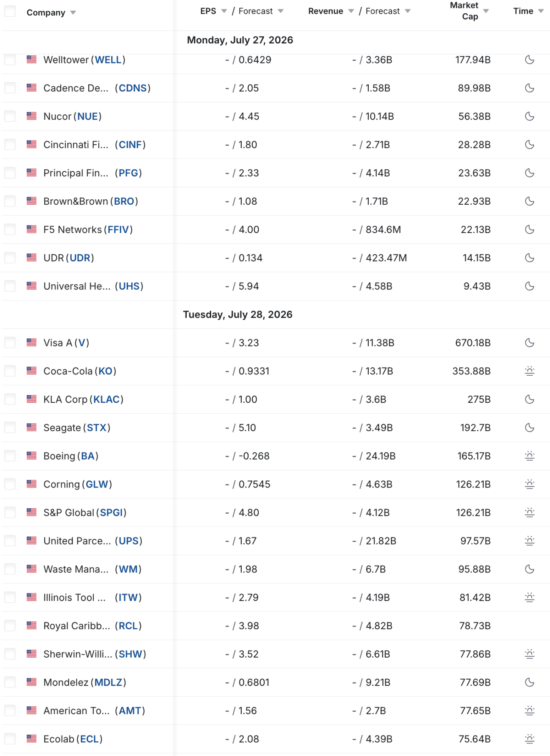The image size is (550, 756).
Task: Toggle the select-all checkbox beside Company header
Action: pos(10,11)
